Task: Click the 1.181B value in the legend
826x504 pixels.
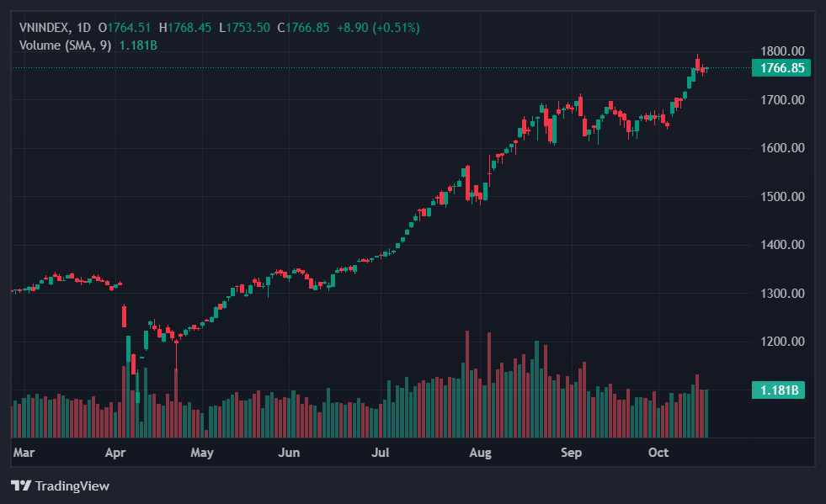Action: [139, 45]
